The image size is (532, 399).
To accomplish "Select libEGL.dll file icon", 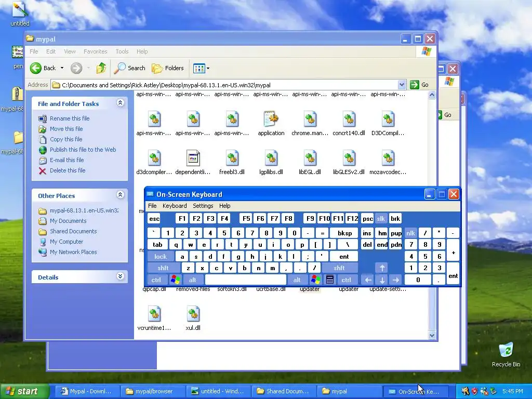I will 310,158.
